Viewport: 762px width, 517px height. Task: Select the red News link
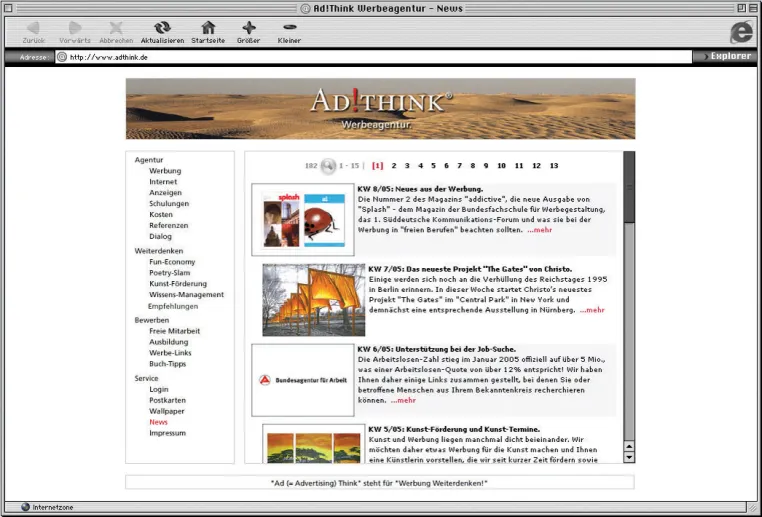coord(158,422)
